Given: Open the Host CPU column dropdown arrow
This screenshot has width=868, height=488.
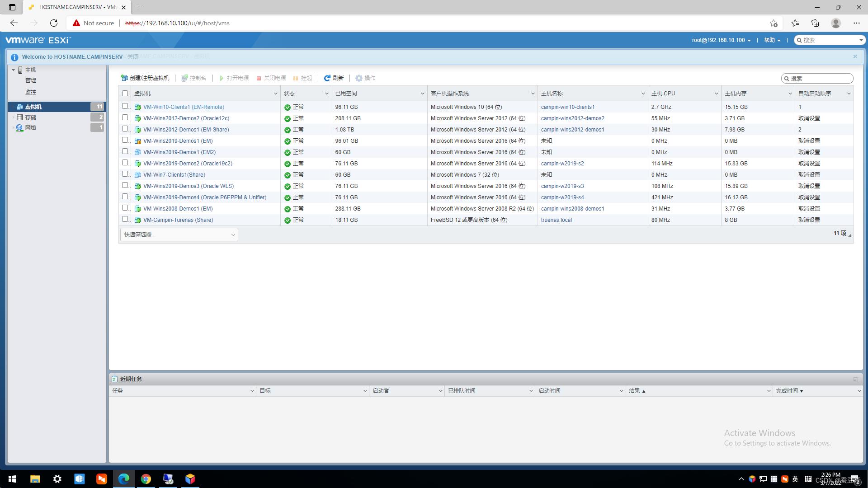Looking at the screenshot, I should [716, 94].
